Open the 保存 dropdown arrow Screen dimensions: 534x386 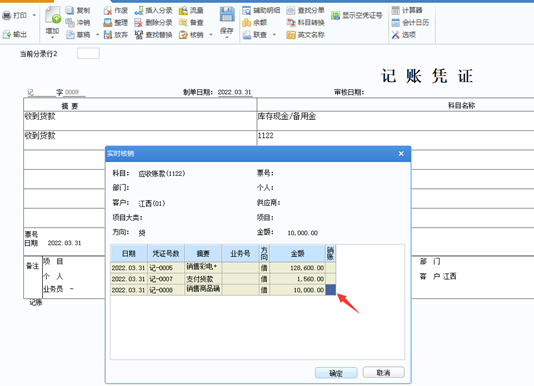click(227, 37)
